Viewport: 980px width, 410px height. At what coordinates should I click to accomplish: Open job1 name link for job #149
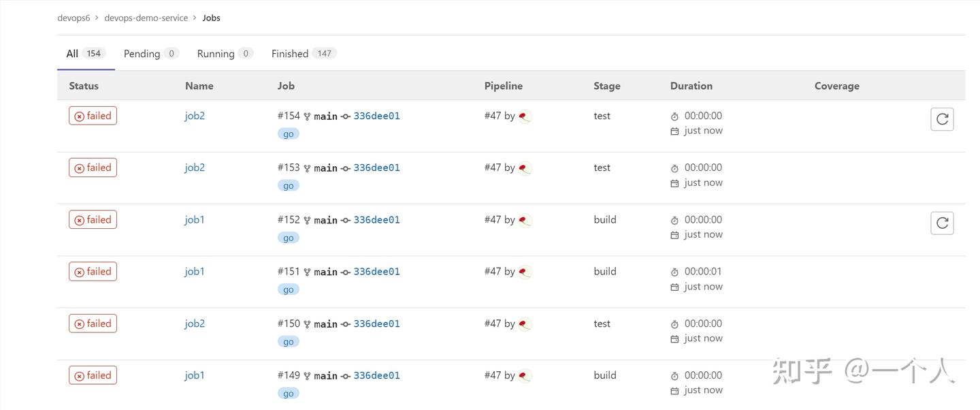[195, 375]
